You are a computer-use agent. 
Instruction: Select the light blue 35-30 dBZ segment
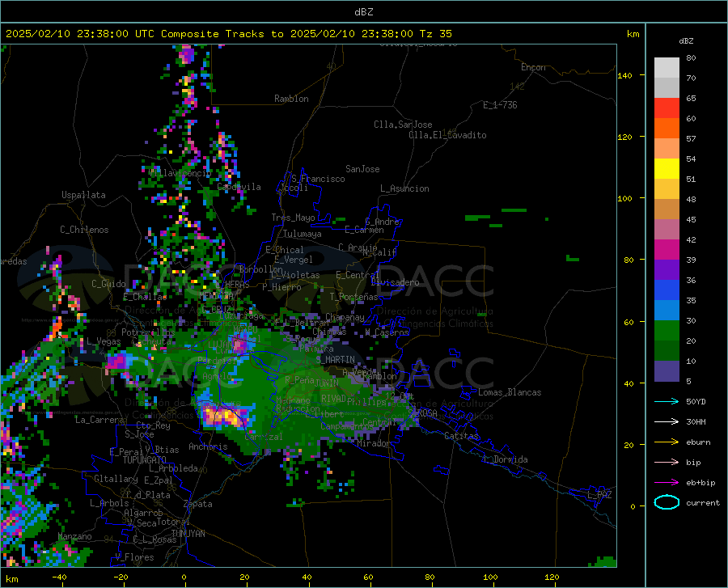[667, 311]
